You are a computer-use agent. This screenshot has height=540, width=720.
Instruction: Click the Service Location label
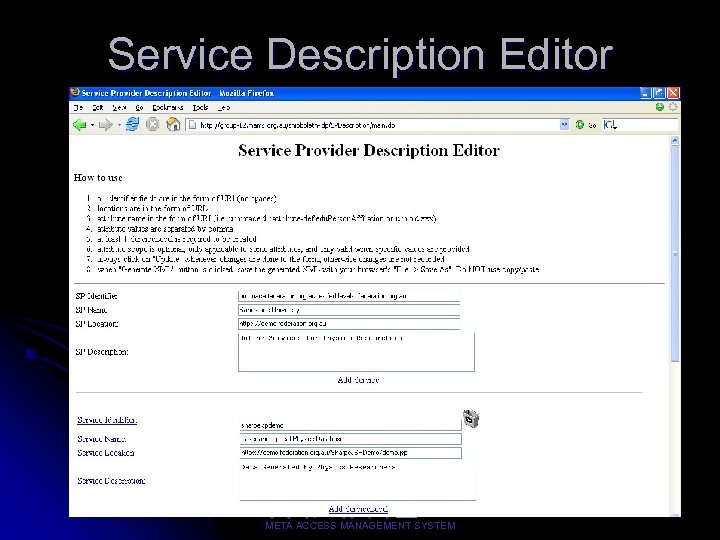pyautogui.click(x=106, y=453)
